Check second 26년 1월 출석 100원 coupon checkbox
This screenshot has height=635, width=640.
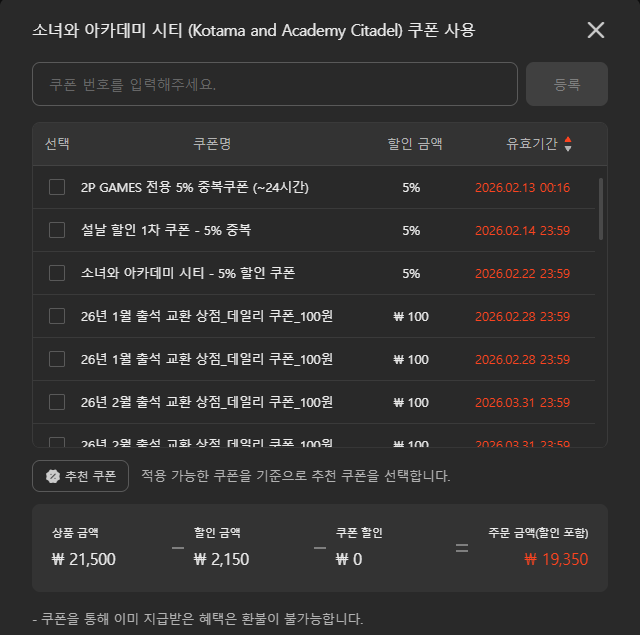pyautogui.click(x=57, y=359)
